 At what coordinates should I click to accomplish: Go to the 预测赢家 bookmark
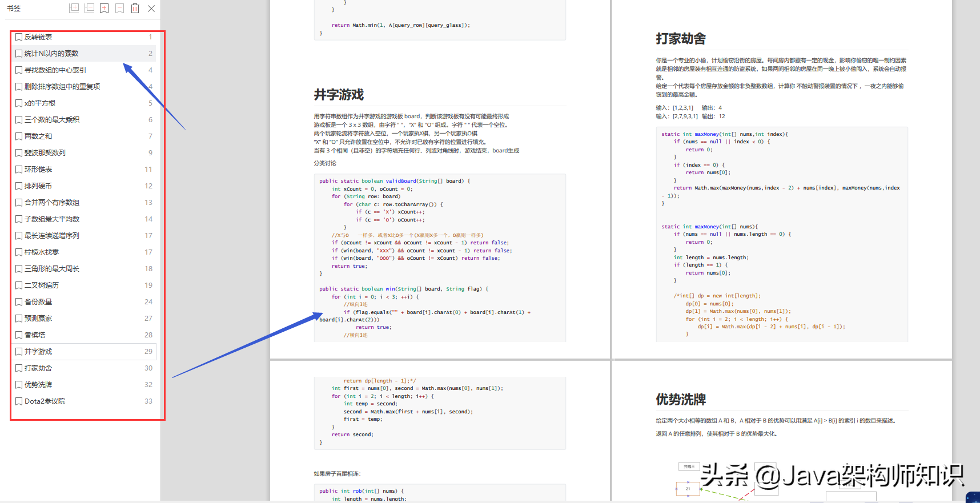[x=85, y=319]
